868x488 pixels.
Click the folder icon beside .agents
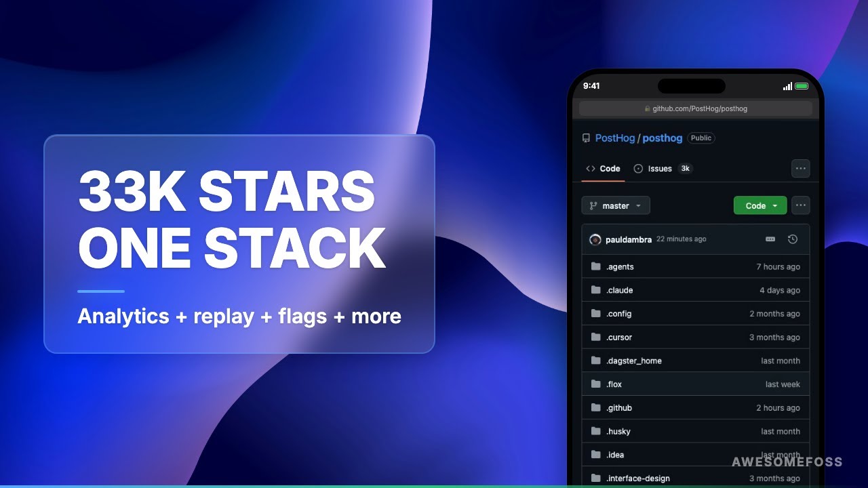(595, 266)
